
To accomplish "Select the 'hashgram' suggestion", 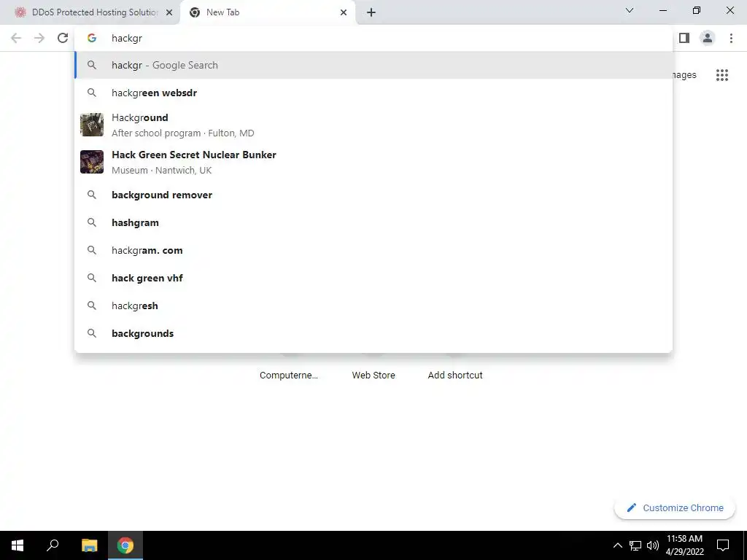I will coord(373,222).
